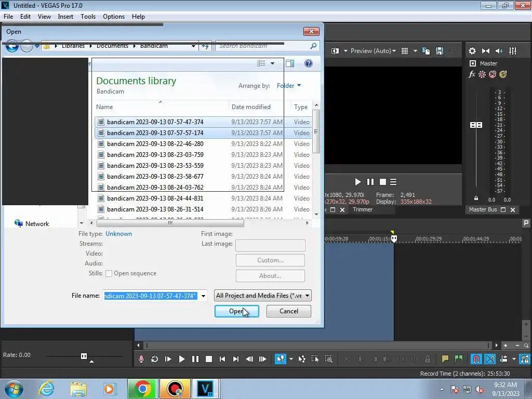Pause playback in timeline transport

(195, 359)
